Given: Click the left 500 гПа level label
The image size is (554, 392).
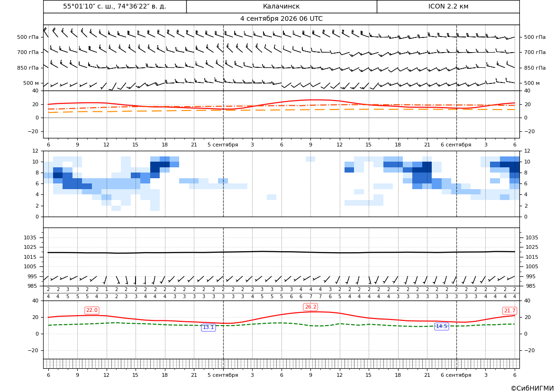Looking at the screenshot, I should (x=28, y=37).
